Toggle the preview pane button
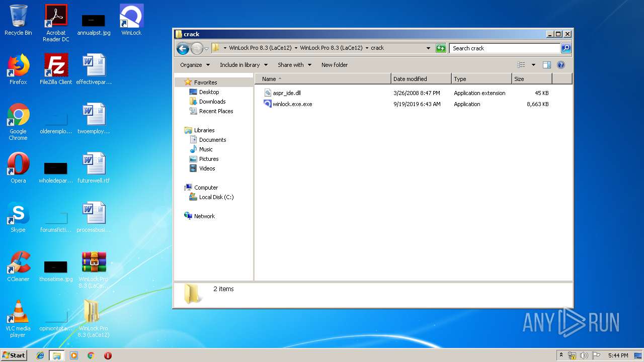Viewport: 644px width, 362px height. tap(547, 65)
